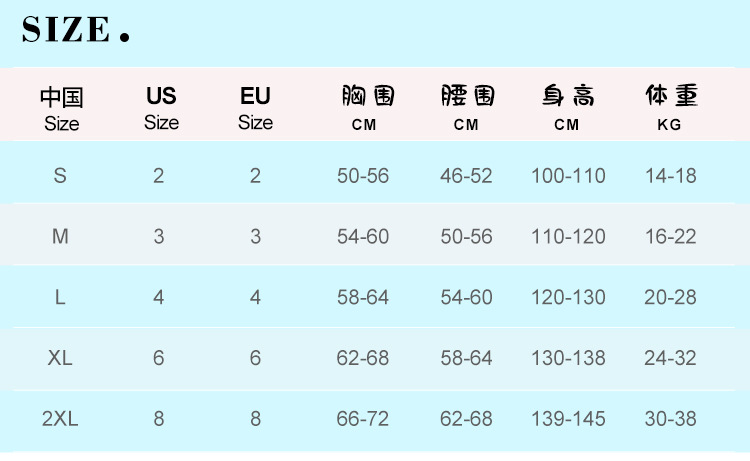Click the 130-138 height cell

coord(568,358)
